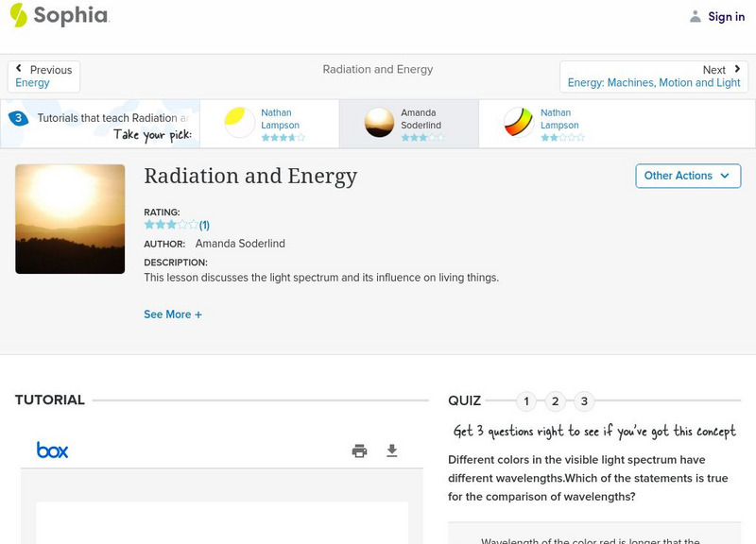The image size is (756, 544).
Task: Click the rainbow arc thumbnail
Action: pyautogui.click(x=519, y=123)
